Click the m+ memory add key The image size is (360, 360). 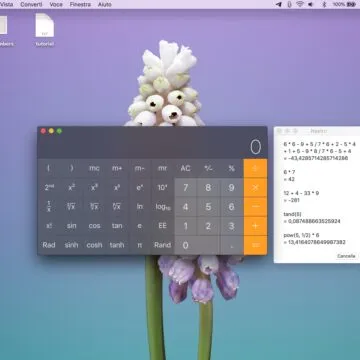(117, 168)
